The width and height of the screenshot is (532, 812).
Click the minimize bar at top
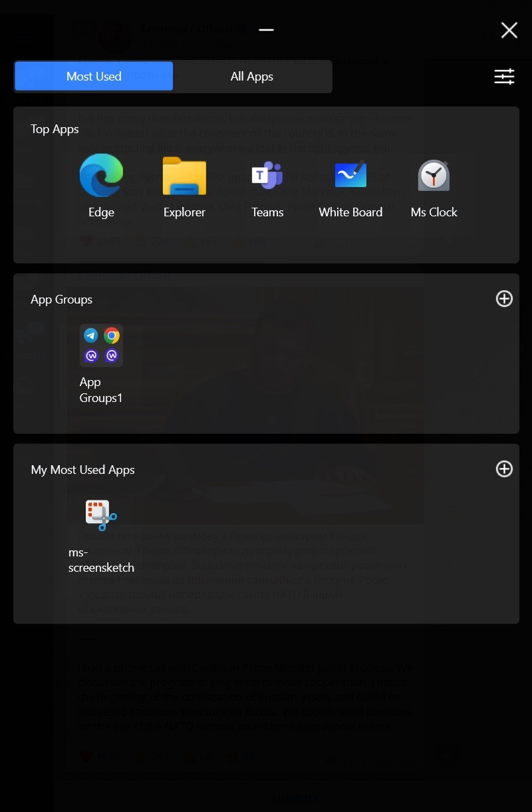pyautogui.click(x=267, y=30)
